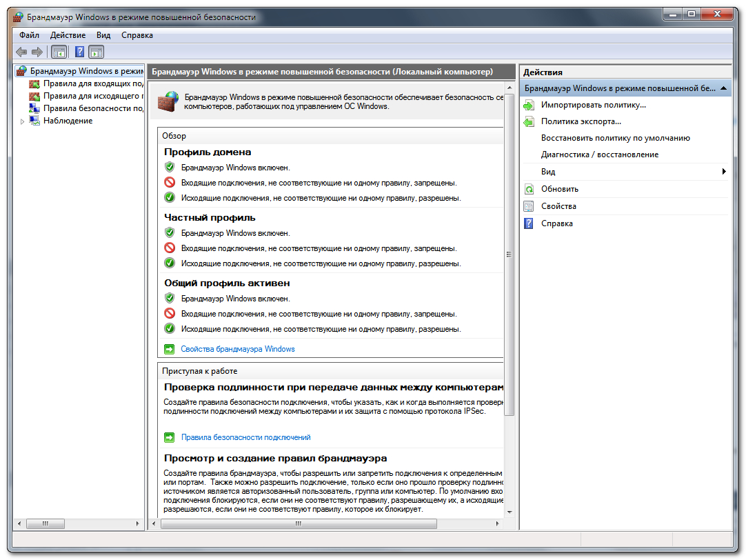Click the Справка help icon in Actions
746x560 pixels.
click(529, 223)
